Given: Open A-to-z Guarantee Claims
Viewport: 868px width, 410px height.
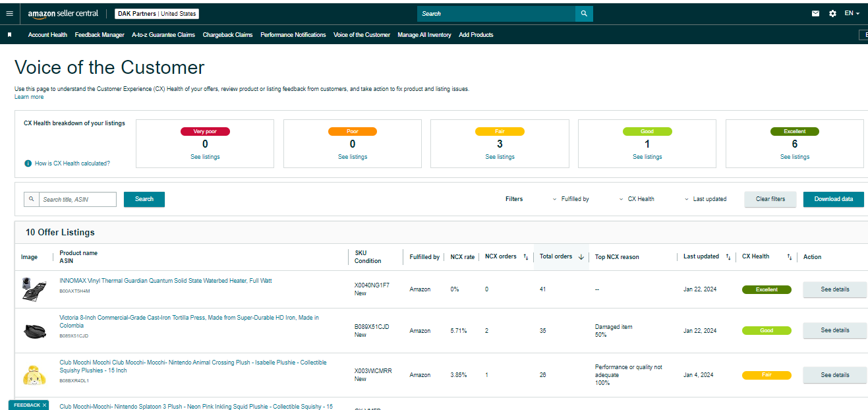Looking at the screenshot, I should [x=163, y=35].
